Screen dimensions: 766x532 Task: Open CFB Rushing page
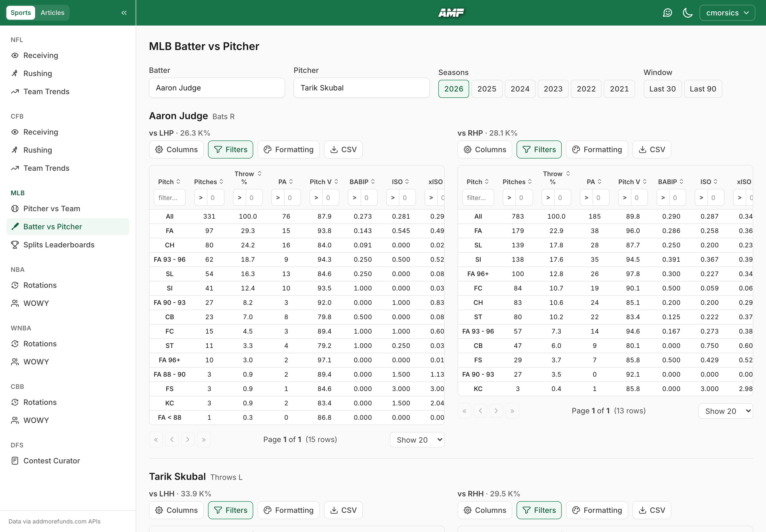click(38, 150)
